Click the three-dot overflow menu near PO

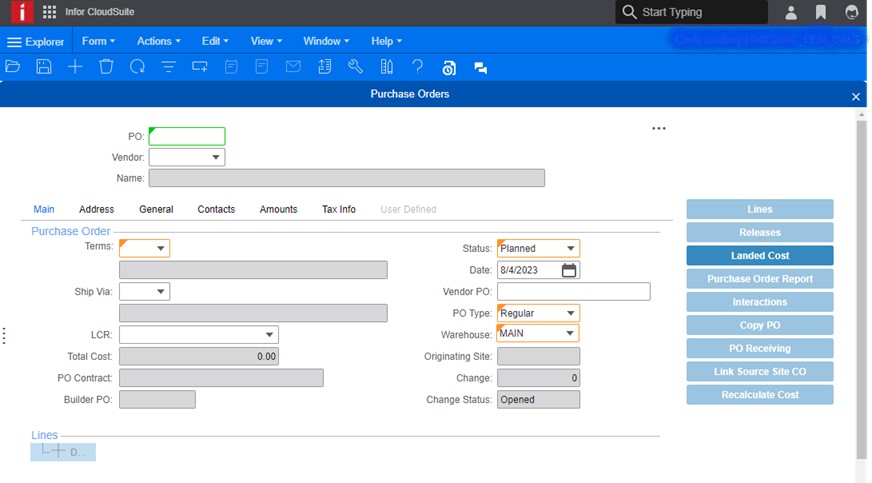tap(659, 128)
